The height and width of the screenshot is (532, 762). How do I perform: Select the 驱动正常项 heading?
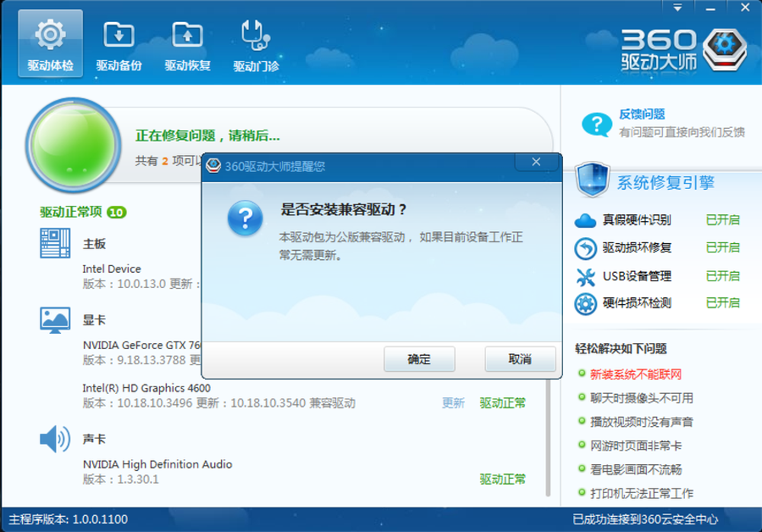(x=71, y=212)
